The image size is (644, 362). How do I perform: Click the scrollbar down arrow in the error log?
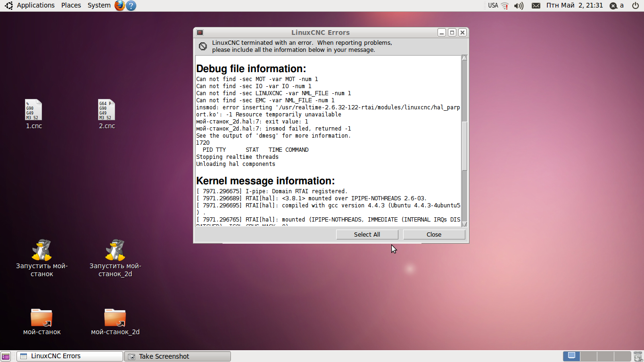tap(464, 224)
